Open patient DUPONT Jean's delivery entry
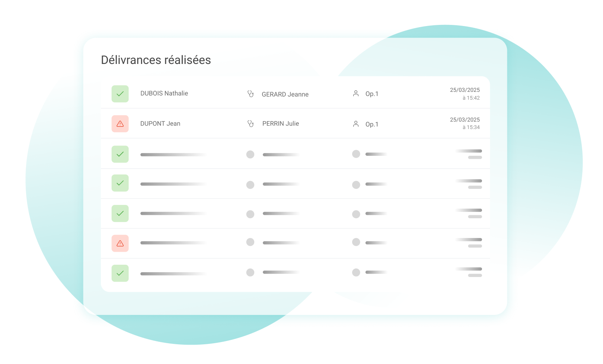The width and height of the screenshot is (603, 364). tap(160, 124)
